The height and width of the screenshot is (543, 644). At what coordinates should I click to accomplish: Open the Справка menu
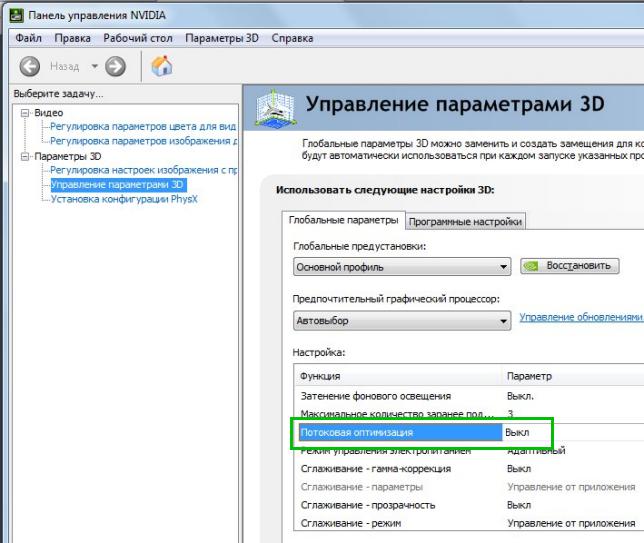coord(292,38)
